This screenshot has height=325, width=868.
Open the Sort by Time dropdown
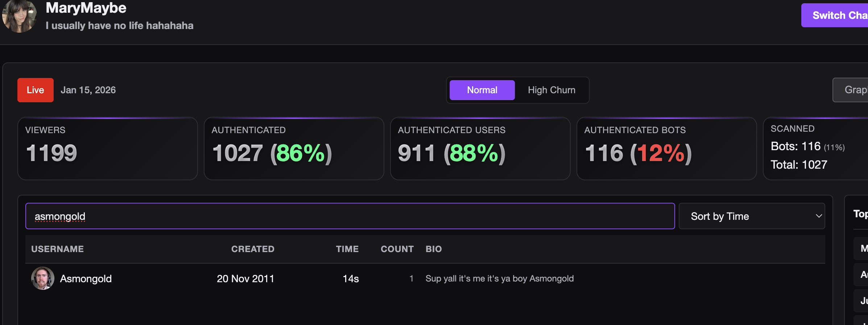(752, 216)
